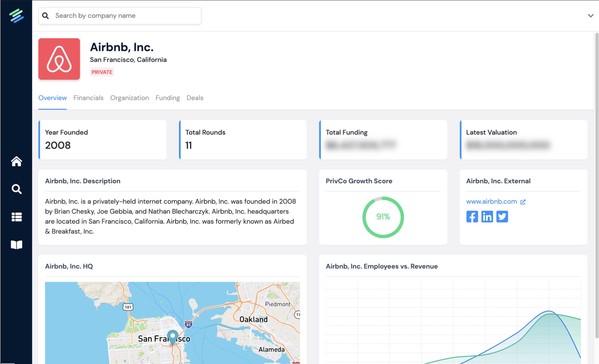
Task: Select the Overview tab
Action: point(53,98)
